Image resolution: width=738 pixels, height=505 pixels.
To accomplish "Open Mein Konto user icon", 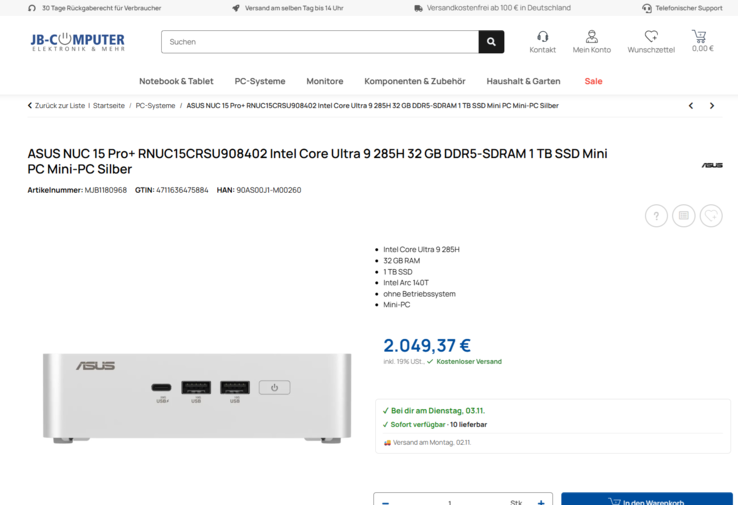I will pos(592,36).
